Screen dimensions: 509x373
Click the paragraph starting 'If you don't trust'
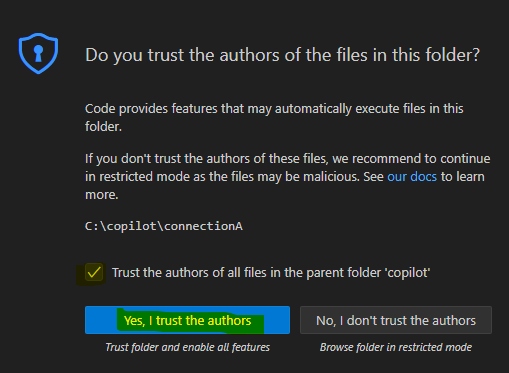tap(287, 177)
